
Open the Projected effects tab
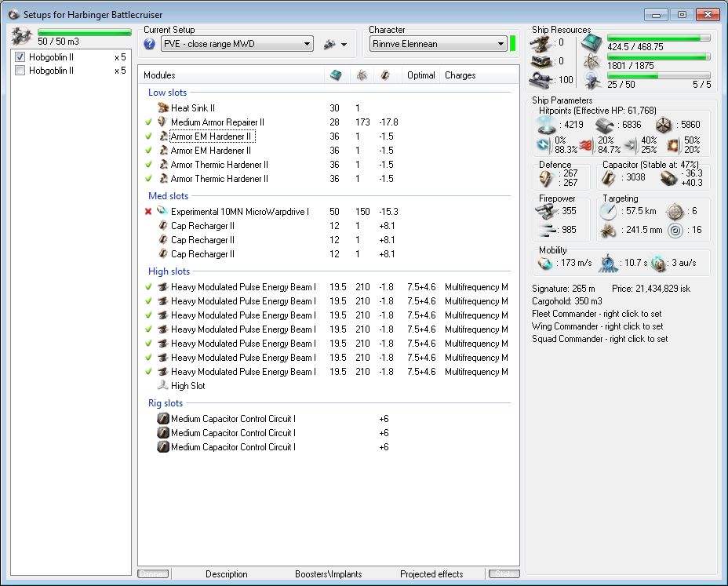pyautogui.click(x=431, y=574)
